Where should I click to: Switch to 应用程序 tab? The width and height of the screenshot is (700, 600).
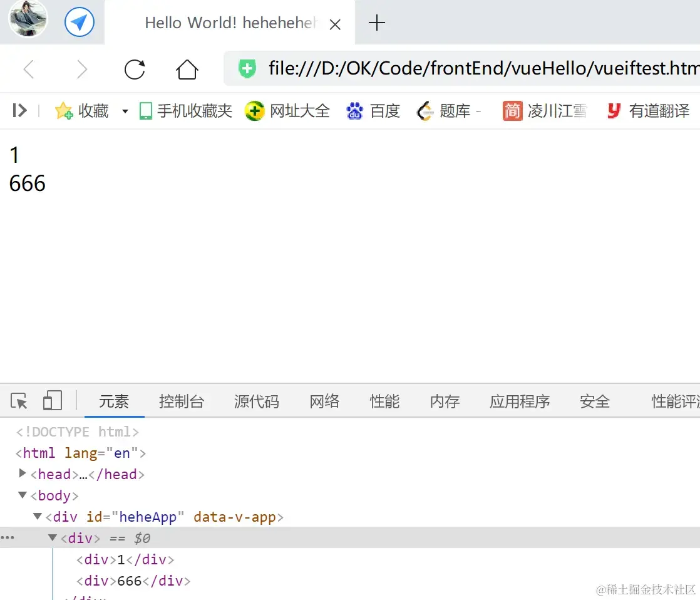pos(520,401)
